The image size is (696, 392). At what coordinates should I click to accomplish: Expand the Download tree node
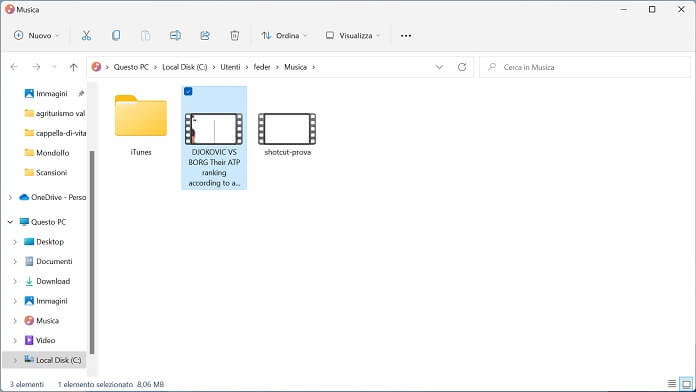pos(15,281)
